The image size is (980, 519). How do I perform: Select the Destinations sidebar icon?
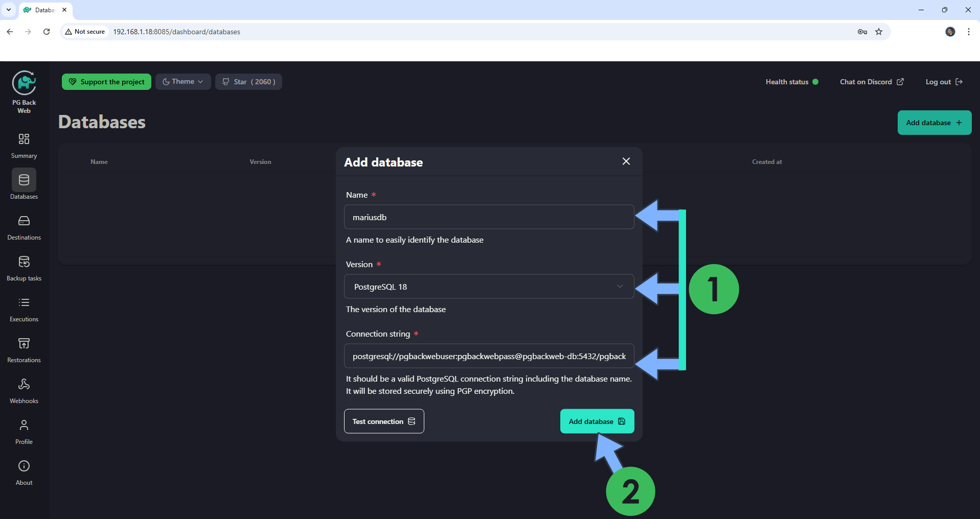pos(24,221)
